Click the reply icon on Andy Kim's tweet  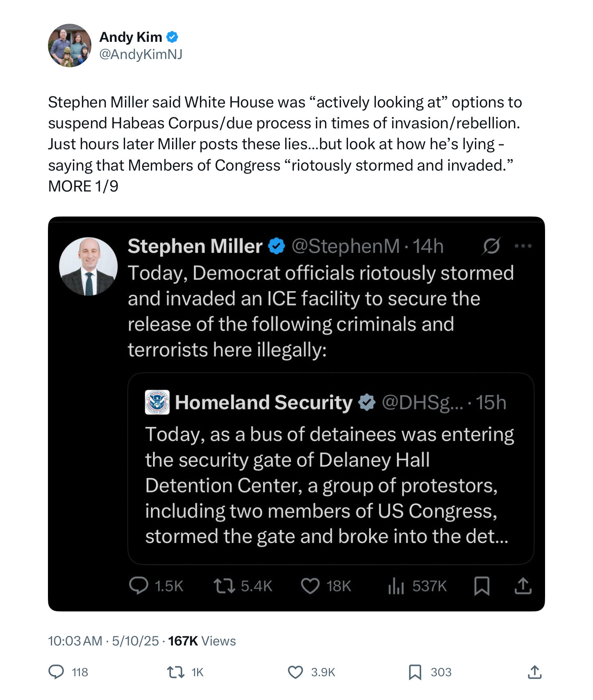[x=56, y=672]
